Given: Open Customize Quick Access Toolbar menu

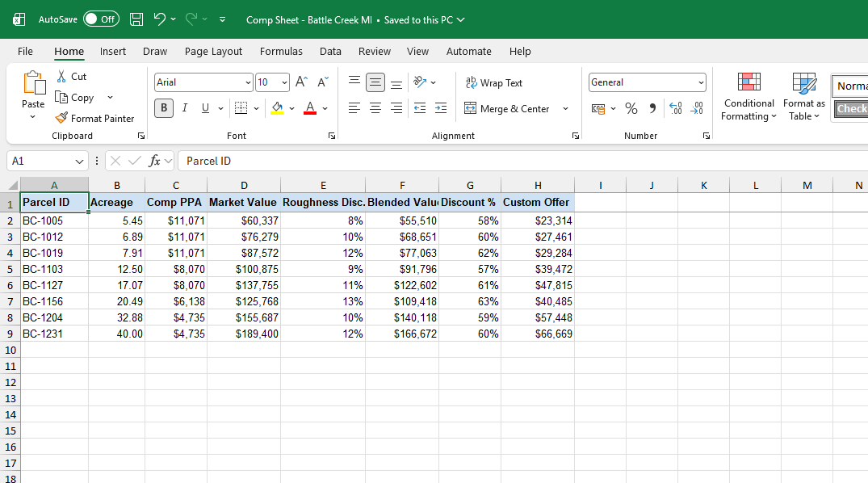Looking at the screenshot, I should 223,19.
